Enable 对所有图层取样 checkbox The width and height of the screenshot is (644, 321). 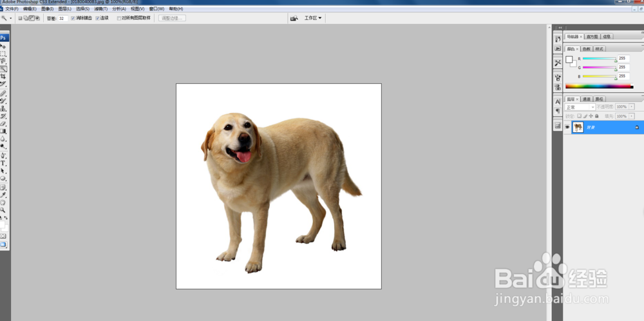(x=119, y=18)
